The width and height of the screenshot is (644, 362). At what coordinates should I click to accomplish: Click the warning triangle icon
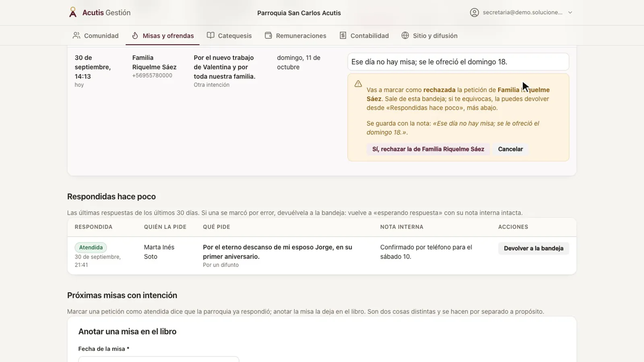358,84
